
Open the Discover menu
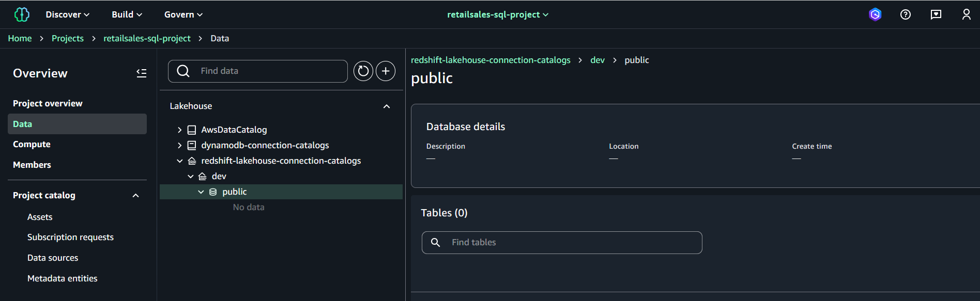67,14
